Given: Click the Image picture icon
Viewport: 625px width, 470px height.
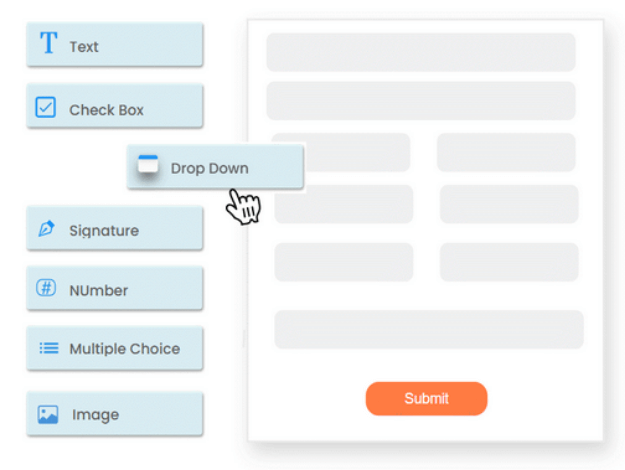Looking at the screenshot, I should coord(48,414).
